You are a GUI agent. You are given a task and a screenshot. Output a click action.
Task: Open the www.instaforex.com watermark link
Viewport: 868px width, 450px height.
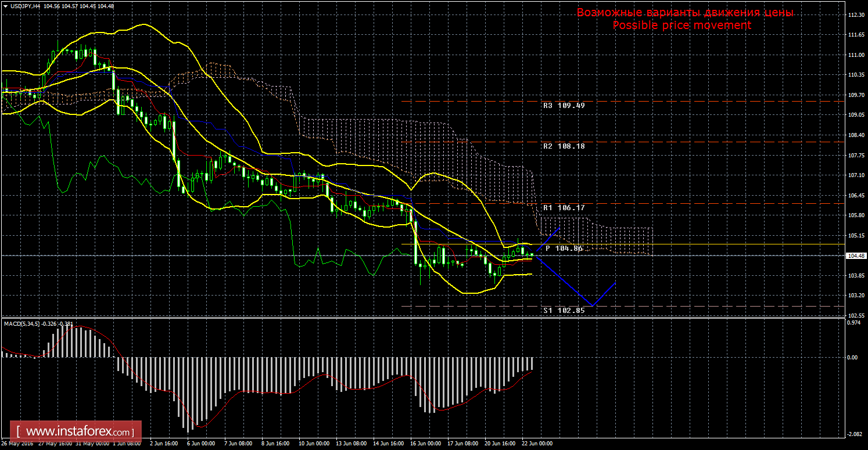point(80,432)
